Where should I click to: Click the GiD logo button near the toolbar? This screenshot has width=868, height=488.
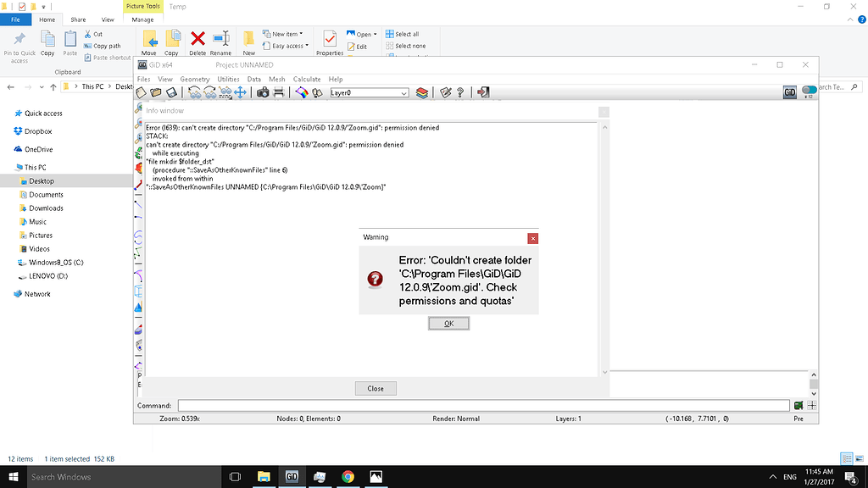click(790, 93)
